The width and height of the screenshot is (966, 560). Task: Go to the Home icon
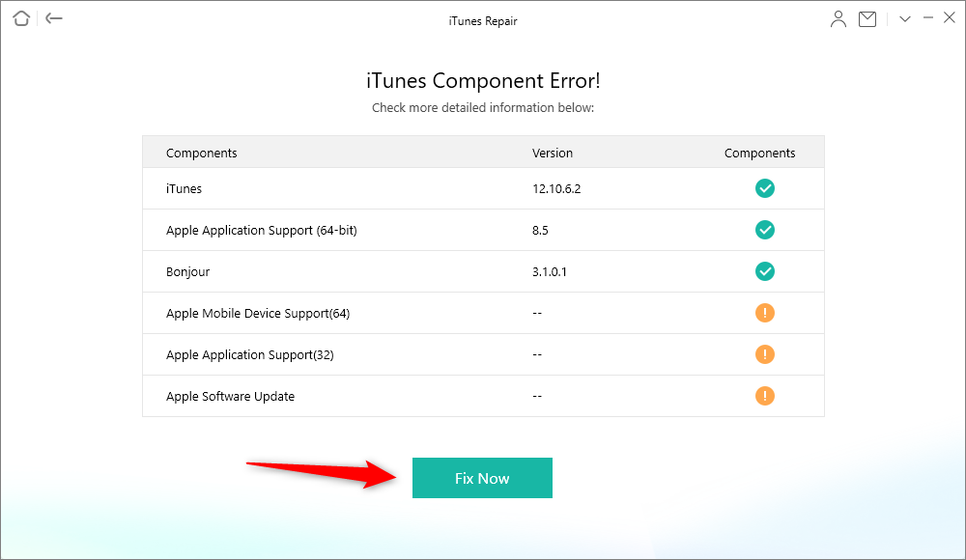(x=21, y=18)
